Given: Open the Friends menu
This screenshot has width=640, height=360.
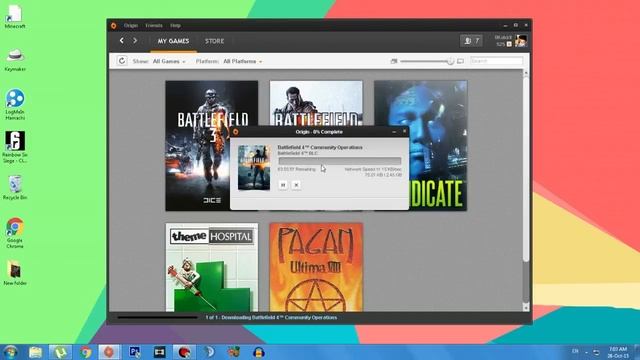Looking at the screenshot, I should tap(154, 25).
